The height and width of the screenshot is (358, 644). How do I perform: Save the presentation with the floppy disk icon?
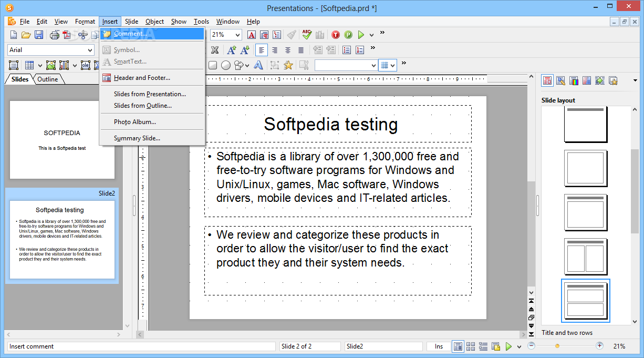(39, 35)
